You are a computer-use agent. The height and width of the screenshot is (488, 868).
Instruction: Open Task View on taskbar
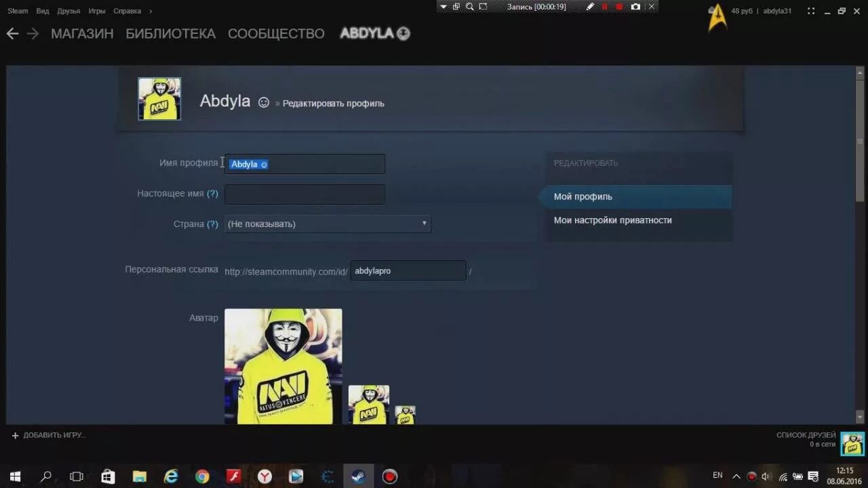[77, 476]
